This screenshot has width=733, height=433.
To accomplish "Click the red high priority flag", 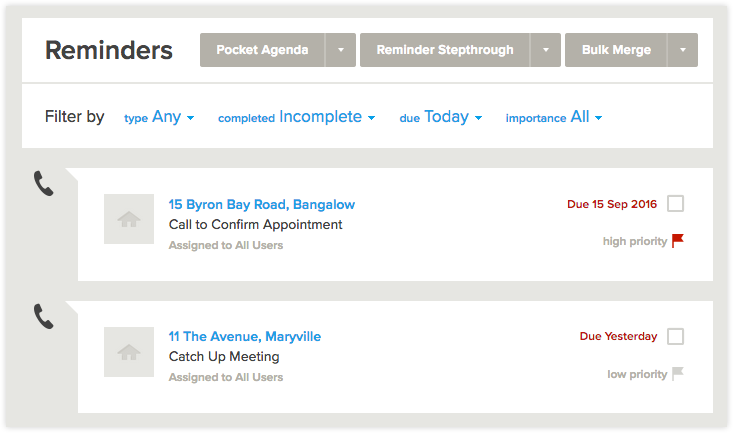I will tap(677, 241).
